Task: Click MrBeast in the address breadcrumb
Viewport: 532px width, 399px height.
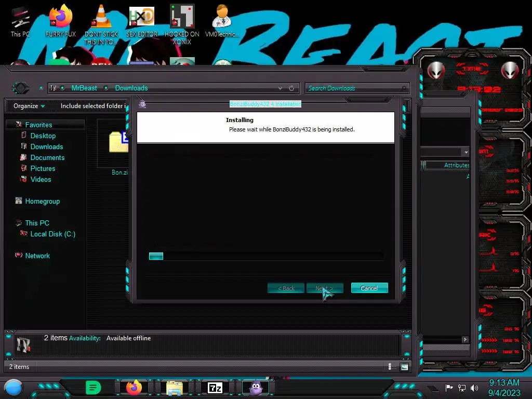Action: coord(84,88)
